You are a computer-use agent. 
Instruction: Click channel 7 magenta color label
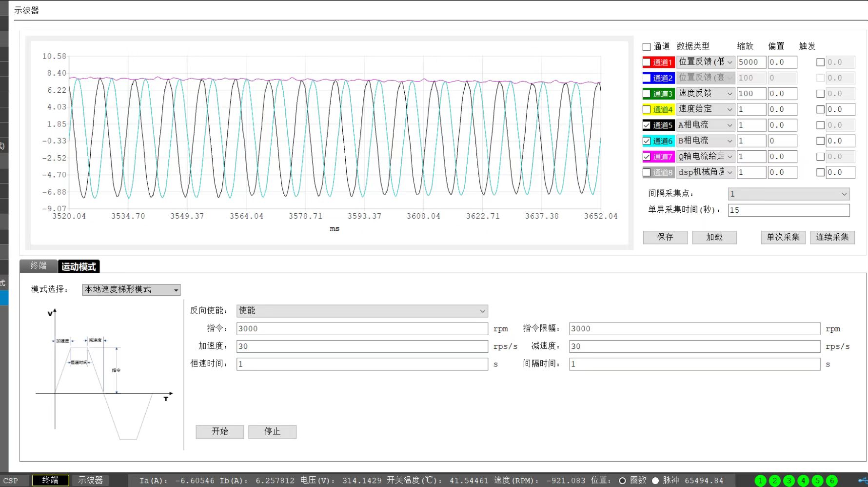tap(663, 157)
